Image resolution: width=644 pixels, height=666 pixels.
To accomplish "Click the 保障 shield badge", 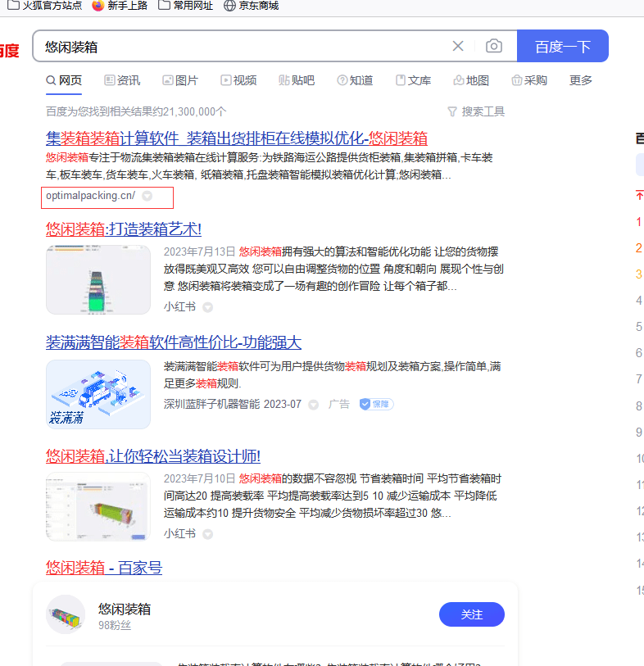I will pyautogui.click(x=376, y=404).
